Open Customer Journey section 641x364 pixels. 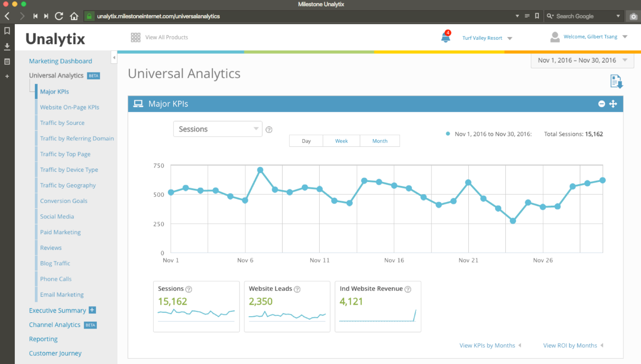coord(56,353)
